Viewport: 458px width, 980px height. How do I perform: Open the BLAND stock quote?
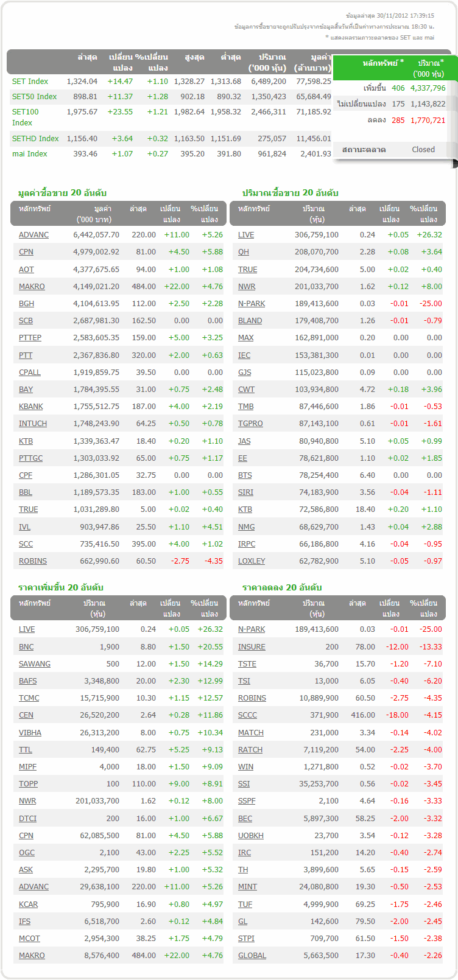click(x=250, y=321)
